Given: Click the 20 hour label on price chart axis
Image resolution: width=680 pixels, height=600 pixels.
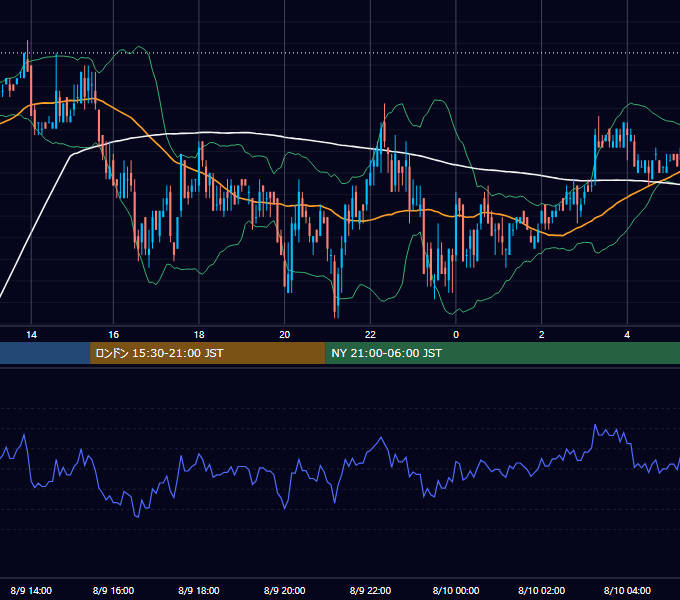Looking at the screenshot, I should 284,335.
